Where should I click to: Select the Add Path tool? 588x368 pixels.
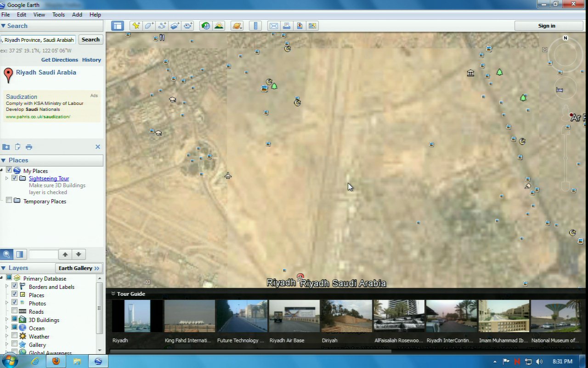tap(162, 26)
